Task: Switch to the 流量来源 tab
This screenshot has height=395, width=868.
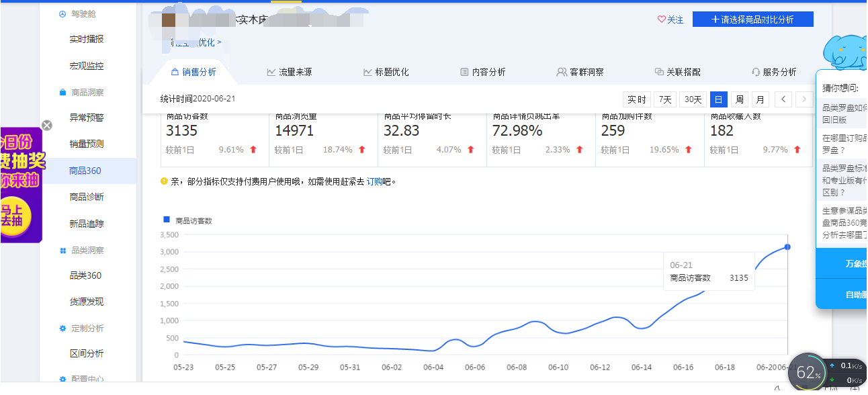Action: [x=289, y=72]
